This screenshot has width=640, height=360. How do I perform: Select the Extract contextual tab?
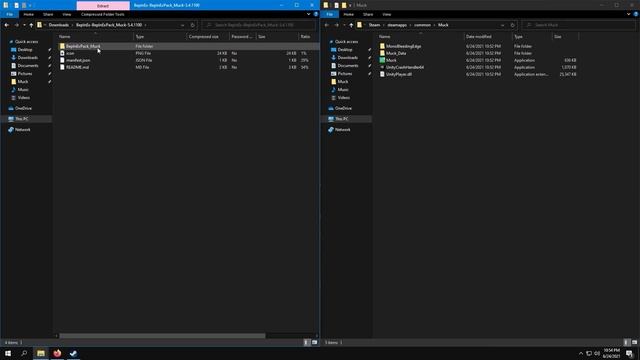pos(103,5)
